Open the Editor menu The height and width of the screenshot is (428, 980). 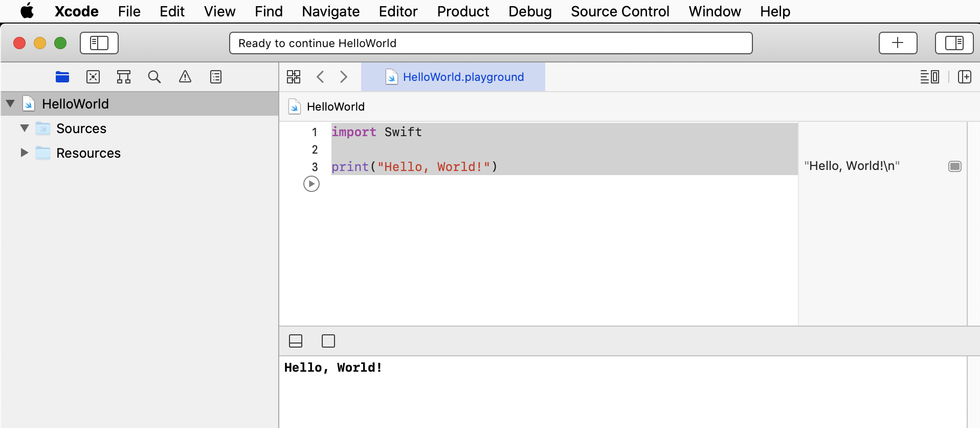pos(398,11)
